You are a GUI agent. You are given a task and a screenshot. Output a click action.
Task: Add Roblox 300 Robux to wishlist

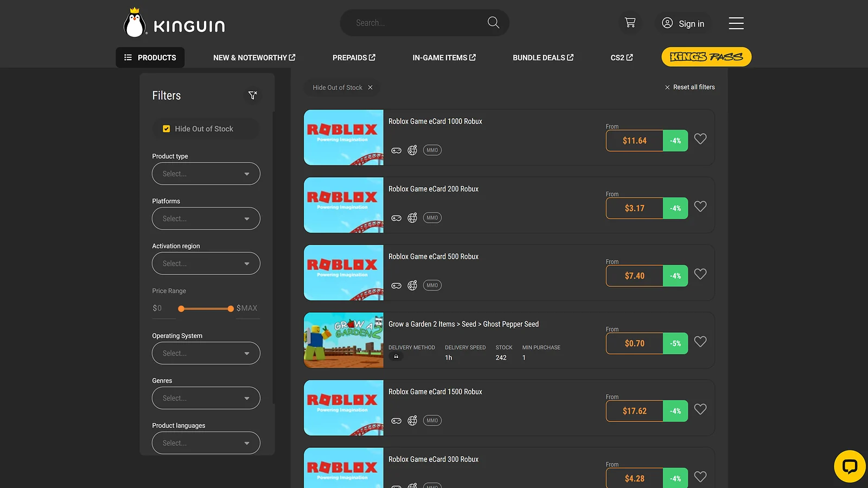pyautogui.click(x=700, y=477)
